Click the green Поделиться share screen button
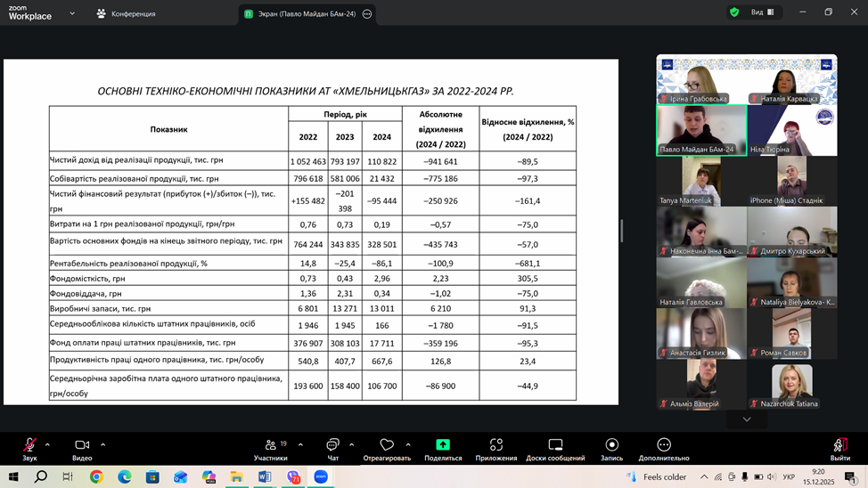868x488 pixels. pyautogui.click(x=443, y=445)
